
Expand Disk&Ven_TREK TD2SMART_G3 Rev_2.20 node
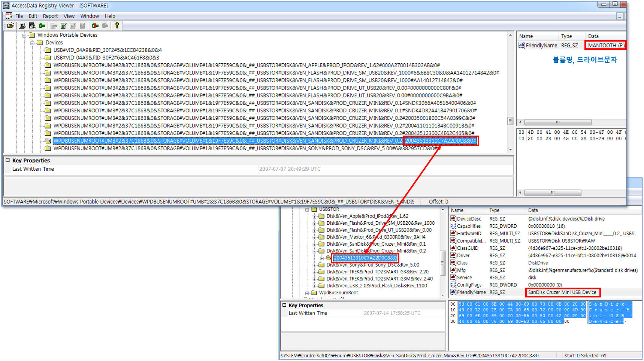pos(315,272)
